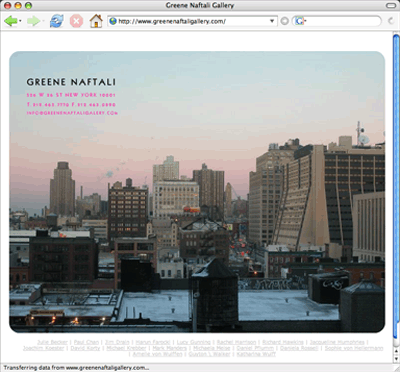
Task: Open the Katharina Wulff artist link
Action: point(256,354)
